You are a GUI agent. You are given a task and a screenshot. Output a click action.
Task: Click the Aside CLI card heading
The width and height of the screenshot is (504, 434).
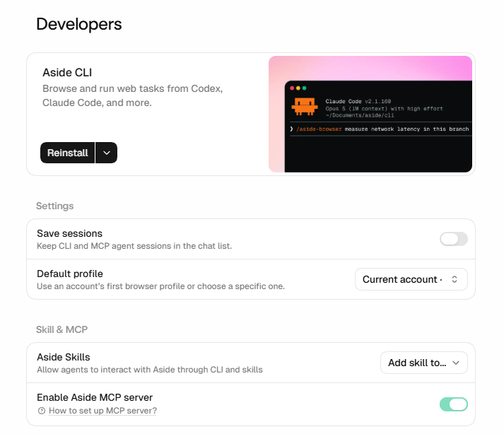[x=67, y=73]
